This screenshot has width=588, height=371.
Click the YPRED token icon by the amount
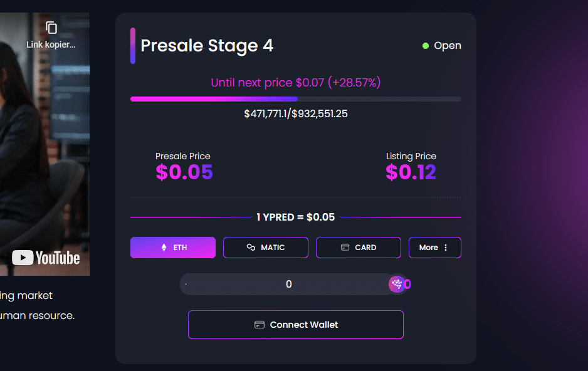coord(397,284)
